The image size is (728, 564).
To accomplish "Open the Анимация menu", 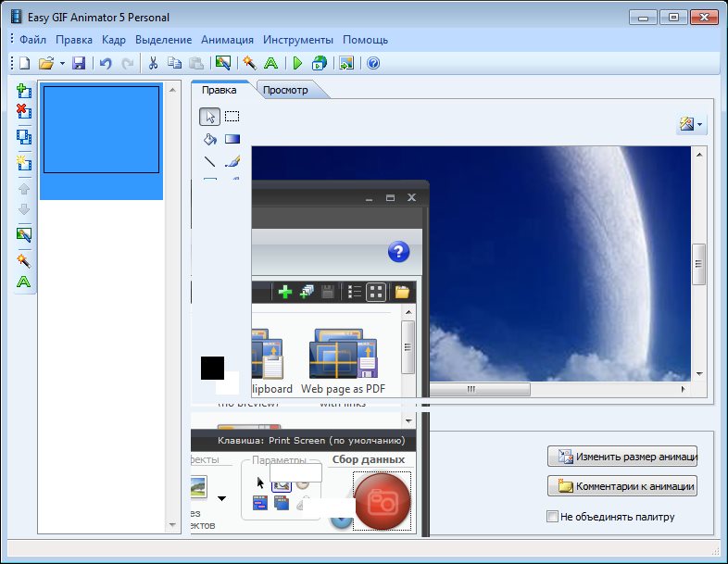I will point(227,40).
